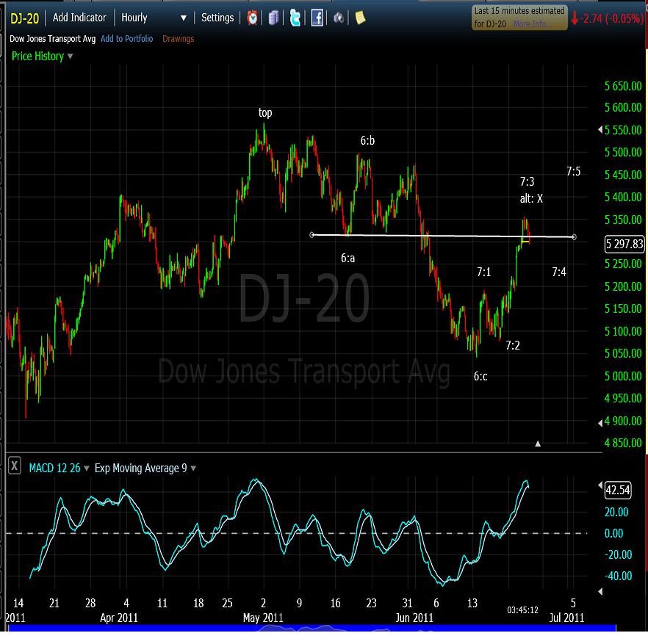Click the arrow marker at MACD panel bottom right
Image resolution: width=648 pixels, height=644 pixels.
pyautogui.click(x=600, y=592)
